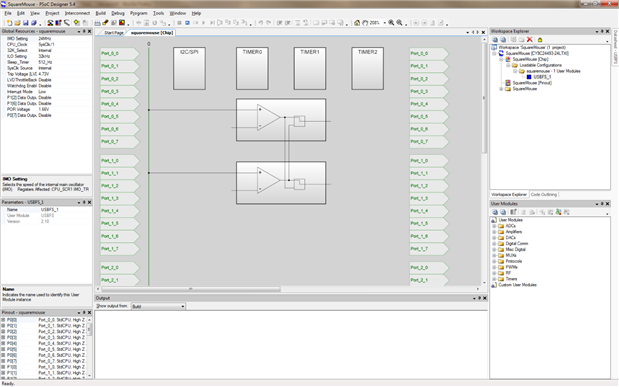Open the Program menu

139,13
